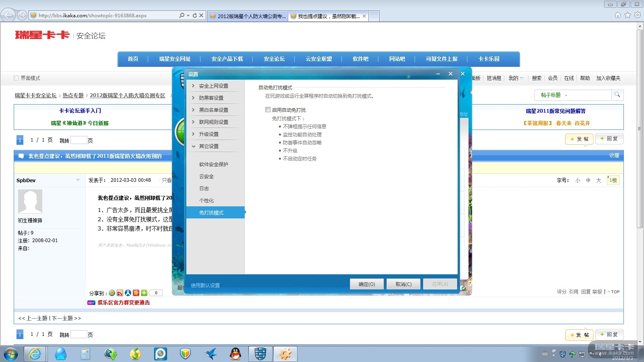Open more share options green plus
Screen dimensions: 644x362
tap(144, 293)
